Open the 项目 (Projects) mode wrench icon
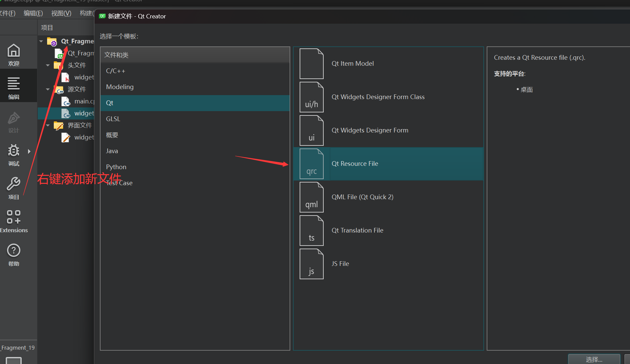 pos(14,184)
